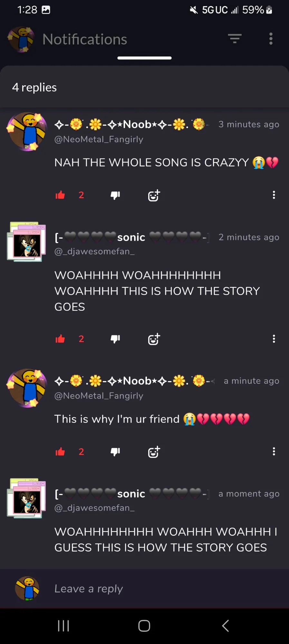This screenshot has width=289, height=644.
Task: Open the top-right three-dot overflow menu
Action: (271, 39)
